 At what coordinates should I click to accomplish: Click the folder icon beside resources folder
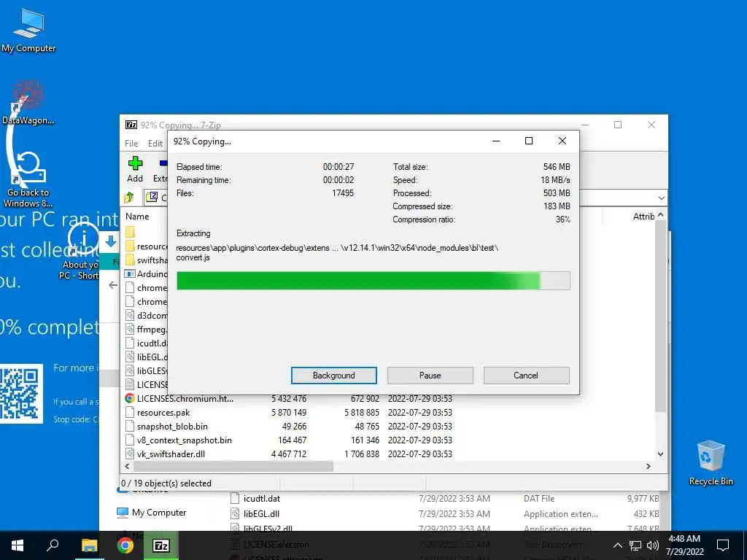(x=130, y=246)
